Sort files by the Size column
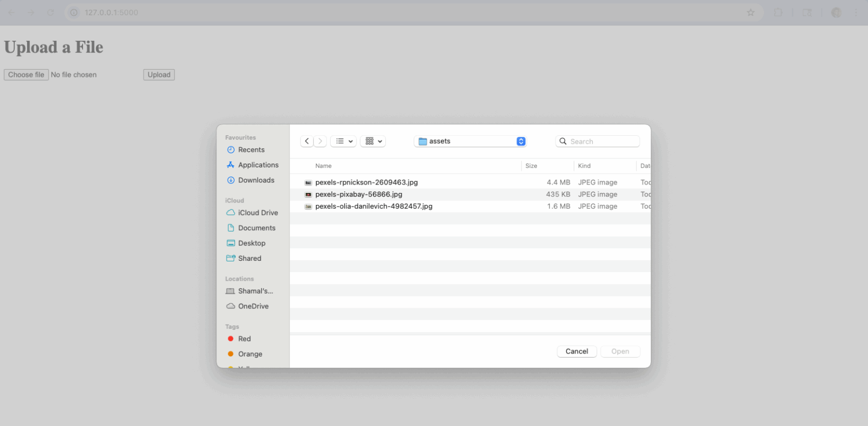The height and width of the screenshot is (426, 868). (531, 165)
